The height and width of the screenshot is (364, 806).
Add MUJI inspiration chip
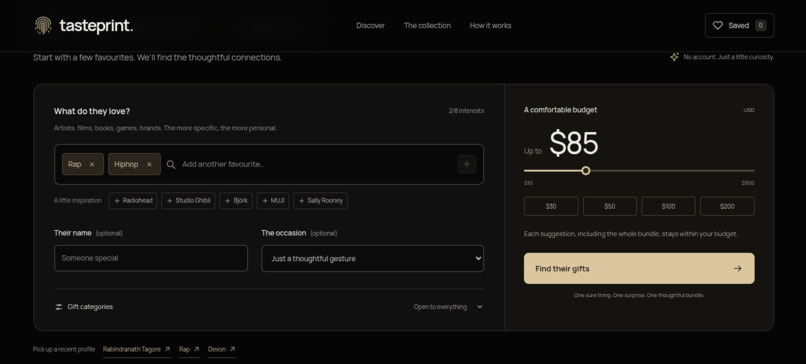(273, 201)
